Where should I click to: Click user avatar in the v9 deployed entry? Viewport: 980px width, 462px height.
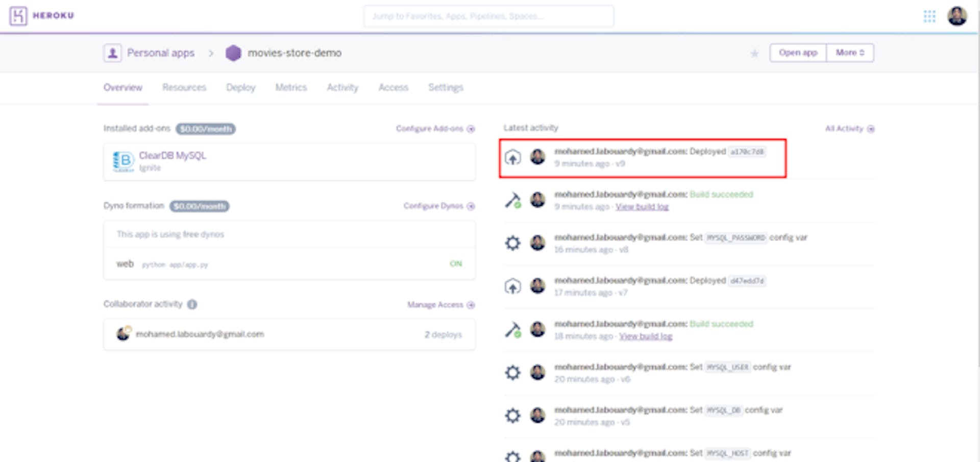pyautogui.click(x=537, y=157)
